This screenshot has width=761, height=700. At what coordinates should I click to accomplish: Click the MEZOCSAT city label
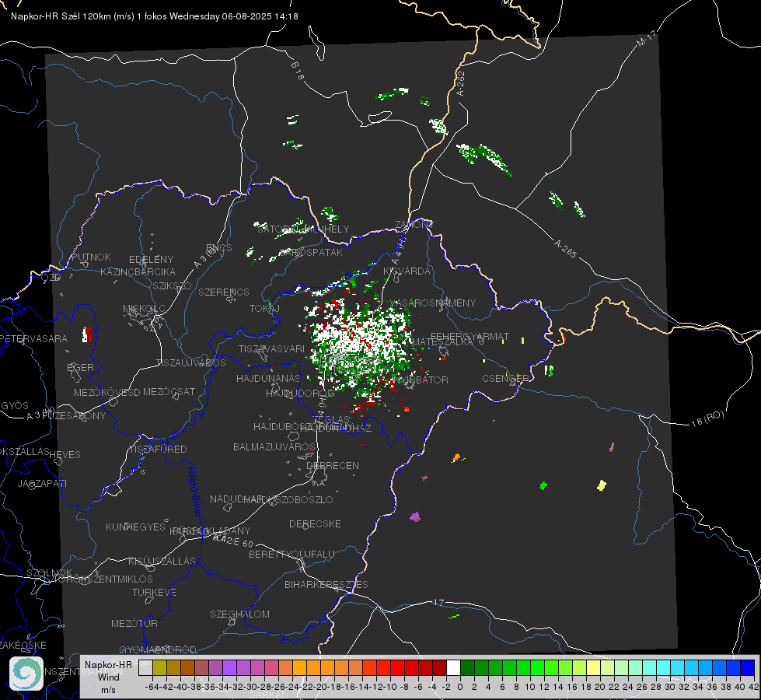(169, 391)
